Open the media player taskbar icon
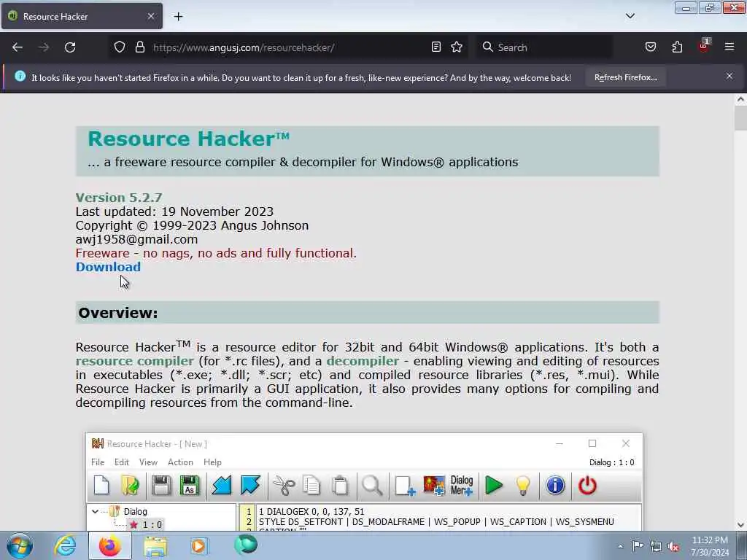Screen dimensions: 747x560 pyautogui.click(x=198, y=545)
